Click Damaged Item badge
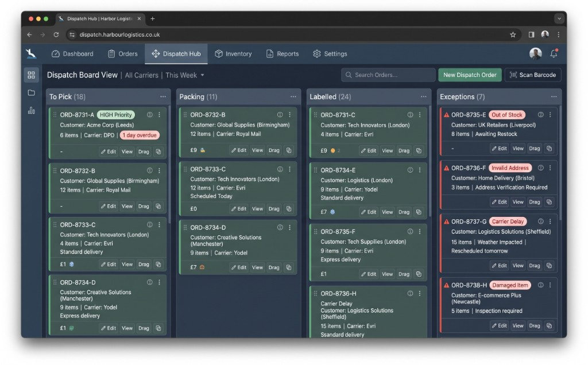 click(x=510, y=285)
